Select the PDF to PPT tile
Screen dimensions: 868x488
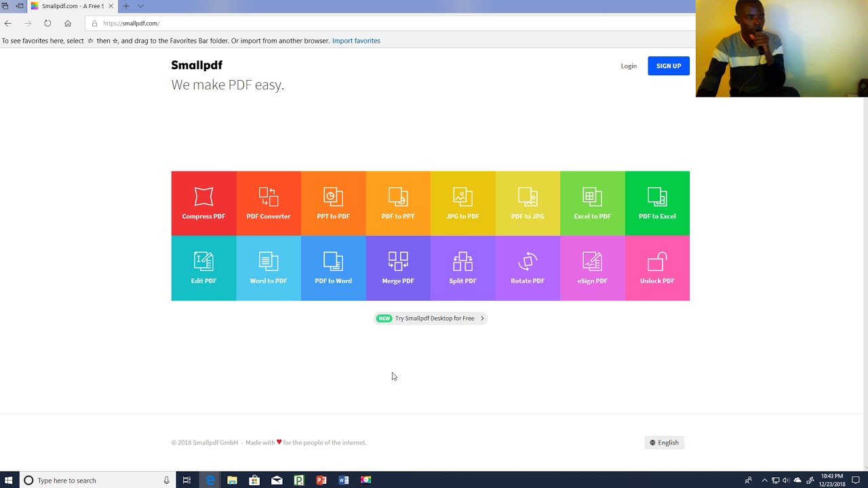pyautogui.click(x=398, y=203)
